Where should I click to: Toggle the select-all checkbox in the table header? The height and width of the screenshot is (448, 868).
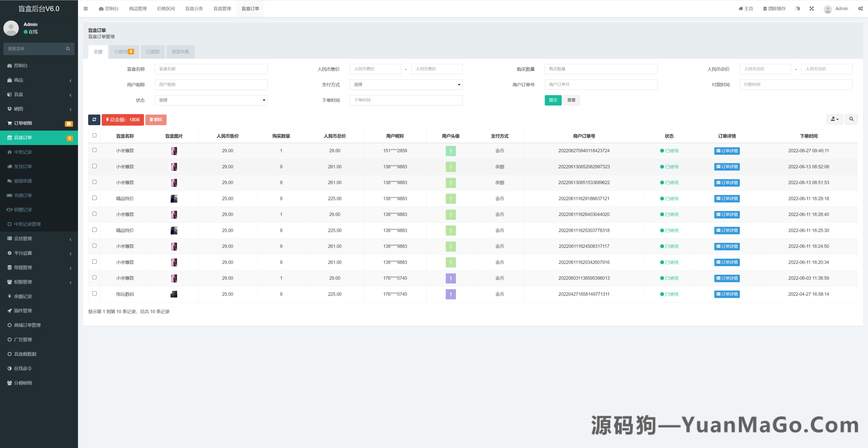(x=95, y=135)
